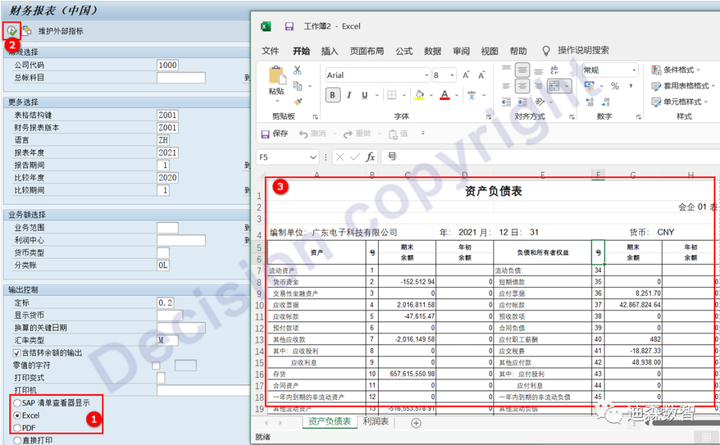Select the cell with value 657,615,550.98
Image resolution: width=720 pixels, height=445 pixels.
407,374
